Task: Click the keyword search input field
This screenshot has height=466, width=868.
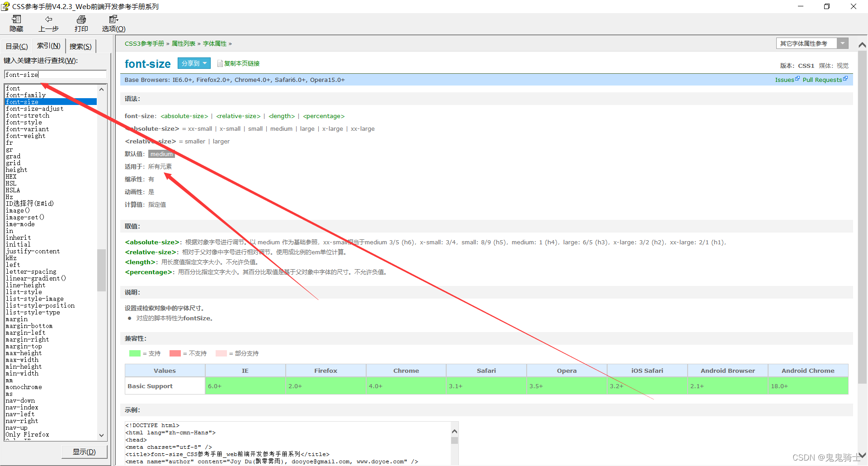Action: (55, 75)
